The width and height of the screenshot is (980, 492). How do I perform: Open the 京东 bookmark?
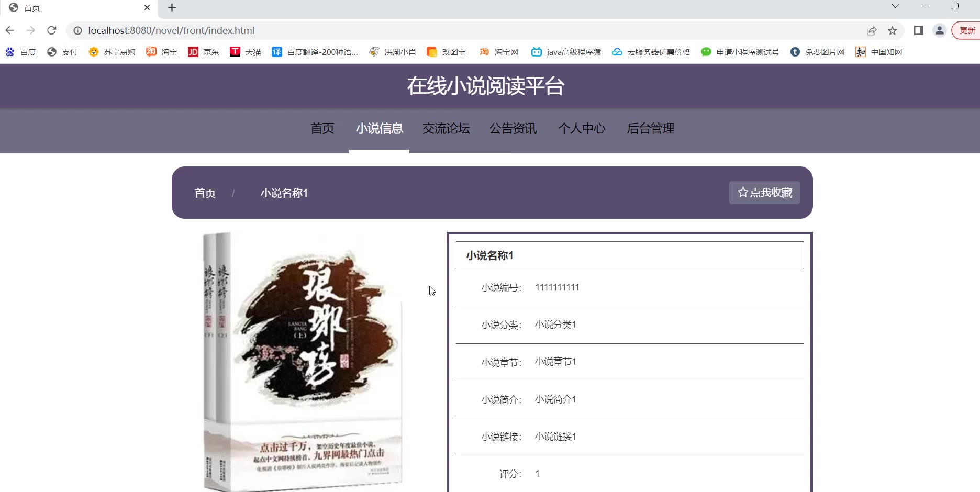click(x=204, y=52)
